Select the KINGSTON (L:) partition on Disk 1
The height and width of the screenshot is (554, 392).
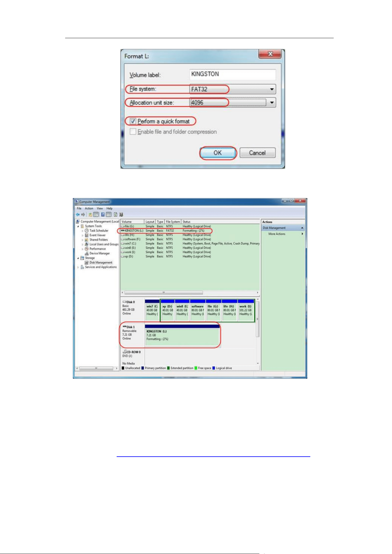(182, 335)
